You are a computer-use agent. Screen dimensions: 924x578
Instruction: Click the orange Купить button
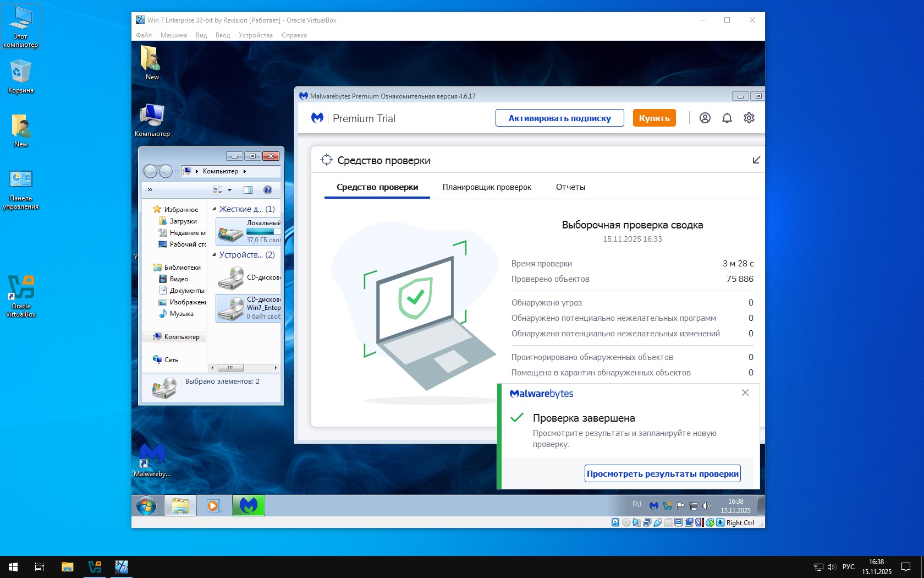click(654, 118)
